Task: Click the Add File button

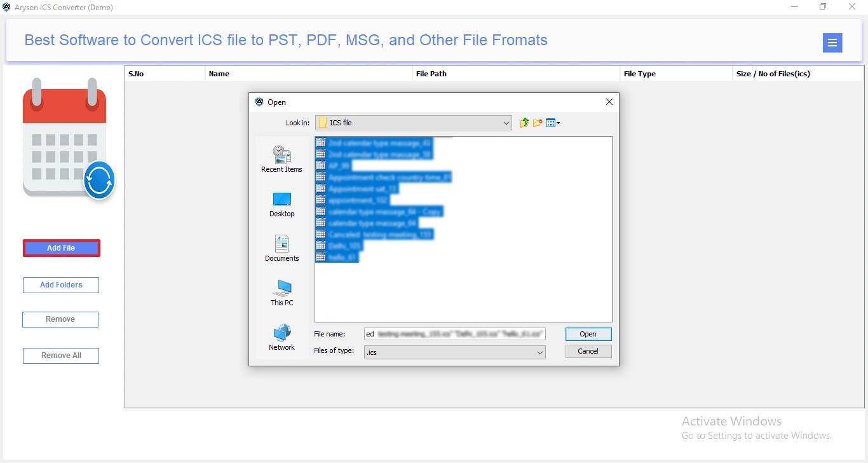Action: click(x=61, y=248)
